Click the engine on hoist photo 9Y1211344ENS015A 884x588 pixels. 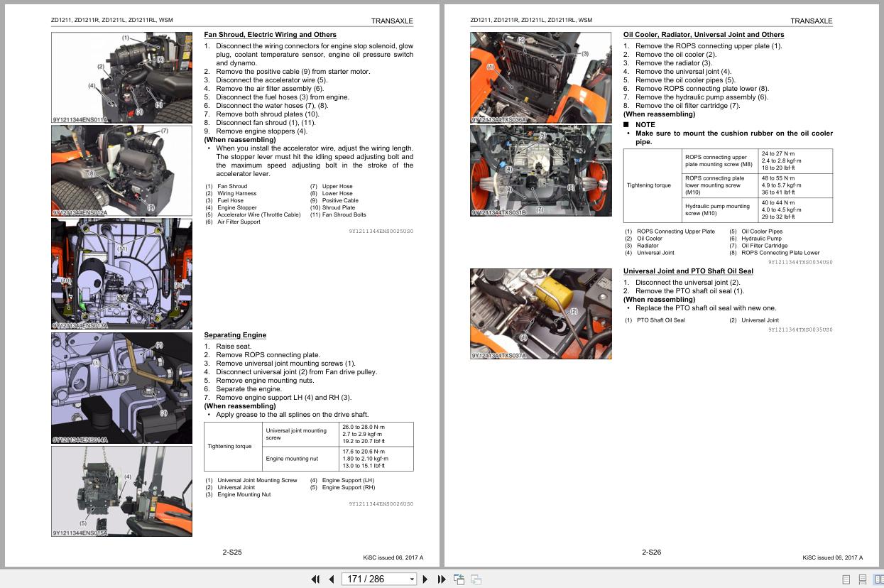pyautogui.click(x=121, y=491)
